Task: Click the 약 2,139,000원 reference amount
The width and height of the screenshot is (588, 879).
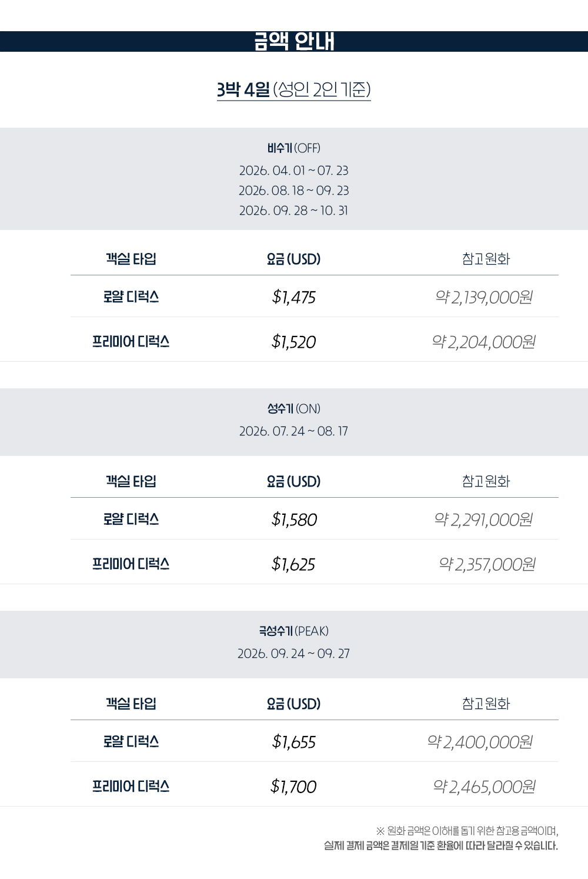Action: coord(483,297)
